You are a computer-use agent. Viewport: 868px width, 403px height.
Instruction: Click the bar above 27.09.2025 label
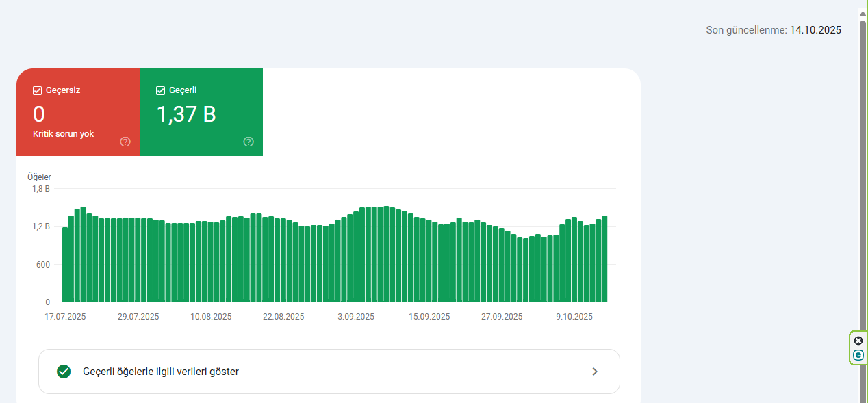coord(502,265)
